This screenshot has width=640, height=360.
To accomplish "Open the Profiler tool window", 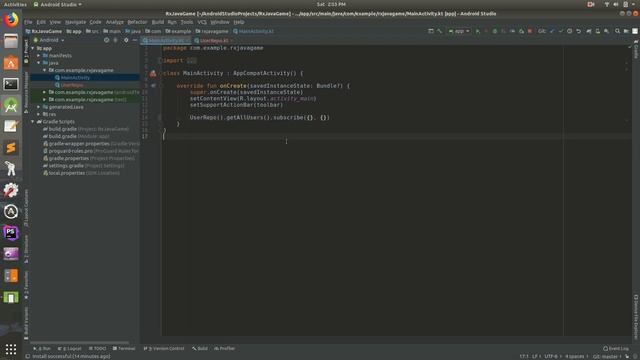I will tap(224, 349).
